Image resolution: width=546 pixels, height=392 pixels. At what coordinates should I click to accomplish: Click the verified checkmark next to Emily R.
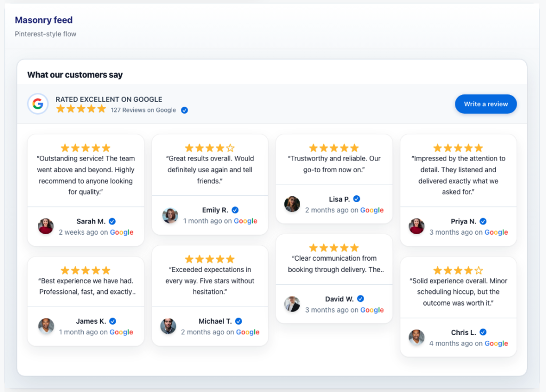[x=235, y=210]
